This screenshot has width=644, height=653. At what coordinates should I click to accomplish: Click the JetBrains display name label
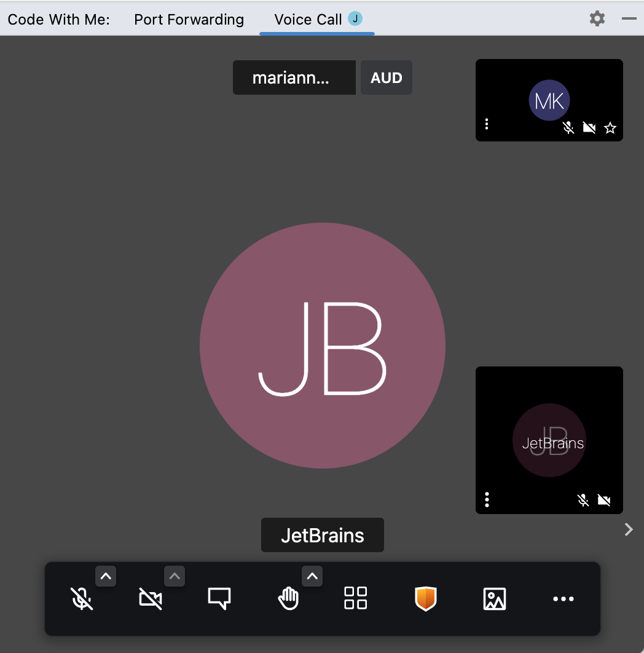[323, 535]
